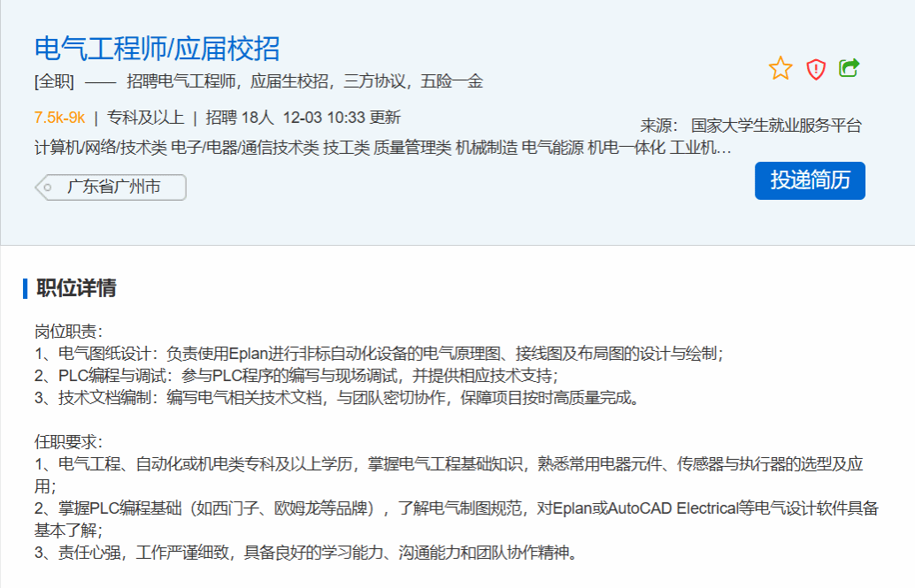This screenshot has height=588, width=915.
Task: Open the 电气工程师/应届校招 job title
Action: pos(157,47)
